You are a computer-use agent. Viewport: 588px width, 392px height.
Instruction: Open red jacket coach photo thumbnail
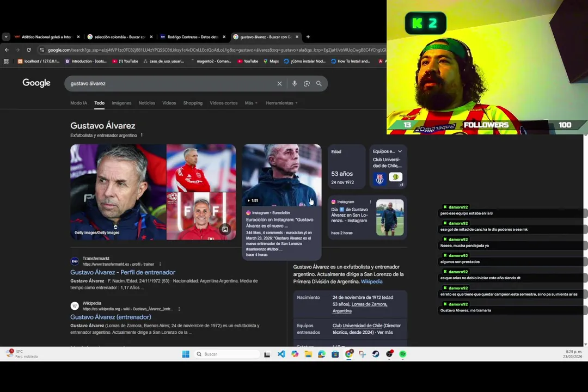click(x=201, y=168)
